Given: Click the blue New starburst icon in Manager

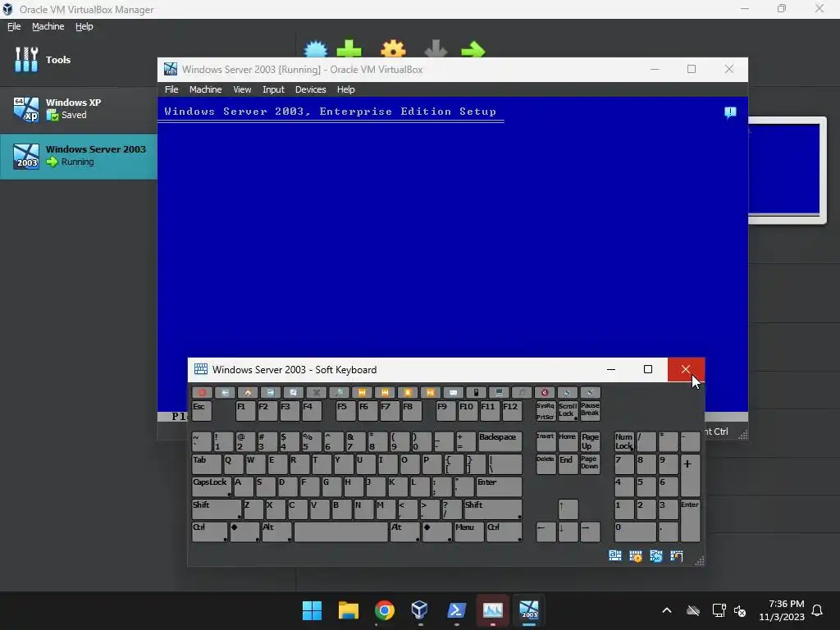Looking at the screenshot, I should pos(316,49).
